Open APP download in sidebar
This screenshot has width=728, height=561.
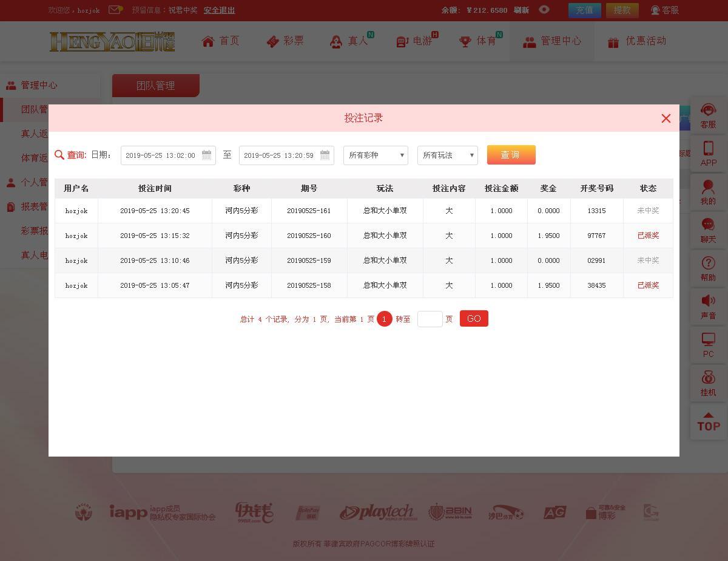pos(708,154)
